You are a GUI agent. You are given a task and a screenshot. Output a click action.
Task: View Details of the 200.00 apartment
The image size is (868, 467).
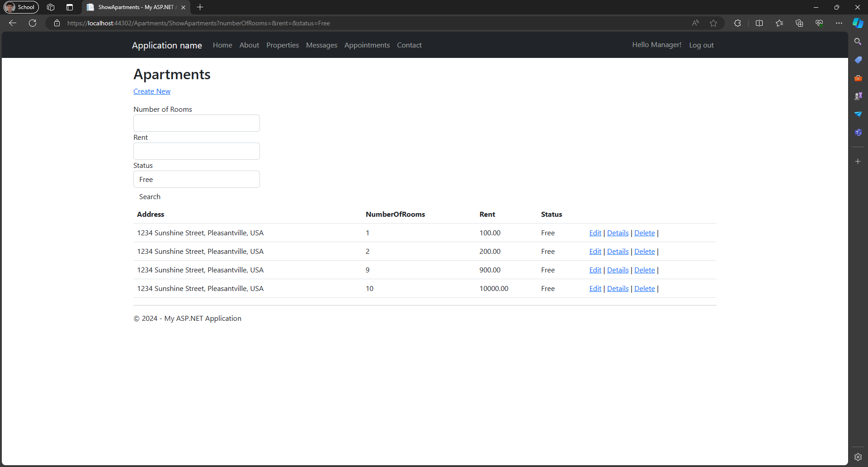pos(618,252)
